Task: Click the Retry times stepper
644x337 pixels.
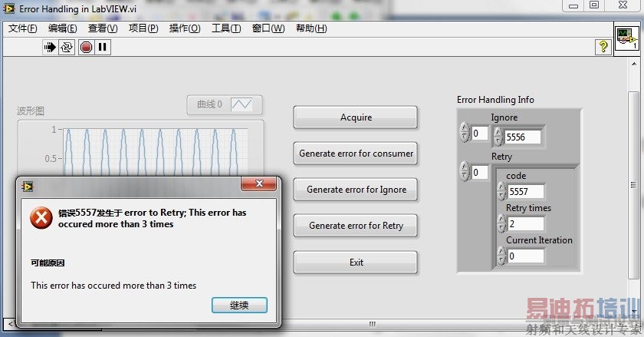Action: coord(501,223)
